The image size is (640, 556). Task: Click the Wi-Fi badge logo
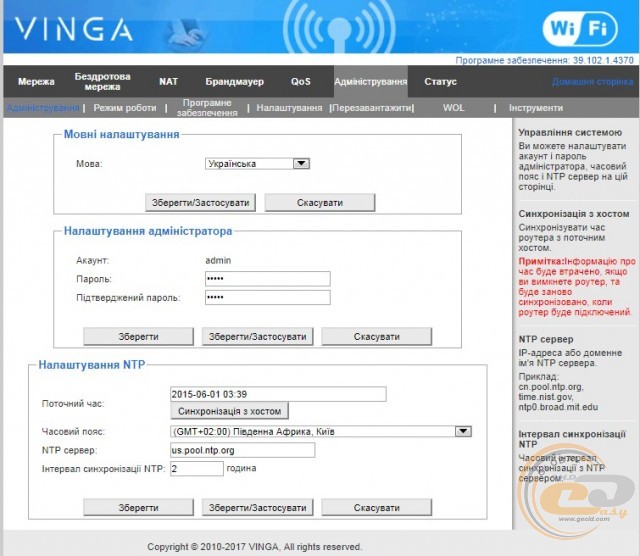[580, 29]
